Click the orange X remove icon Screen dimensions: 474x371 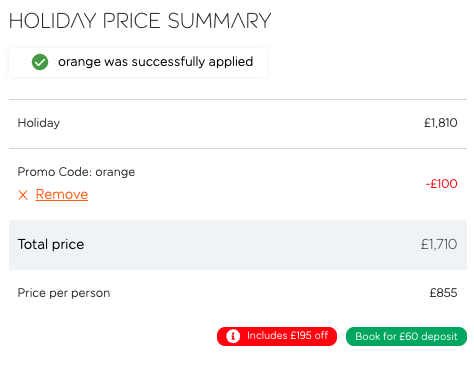click(x=23, y=195)
